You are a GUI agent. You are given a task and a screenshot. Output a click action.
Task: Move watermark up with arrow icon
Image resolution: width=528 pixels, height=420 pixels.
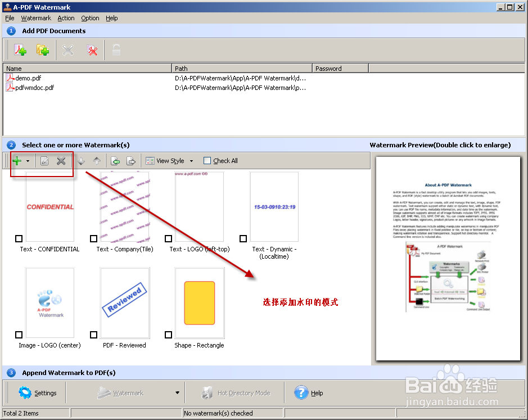coord(97,161)
